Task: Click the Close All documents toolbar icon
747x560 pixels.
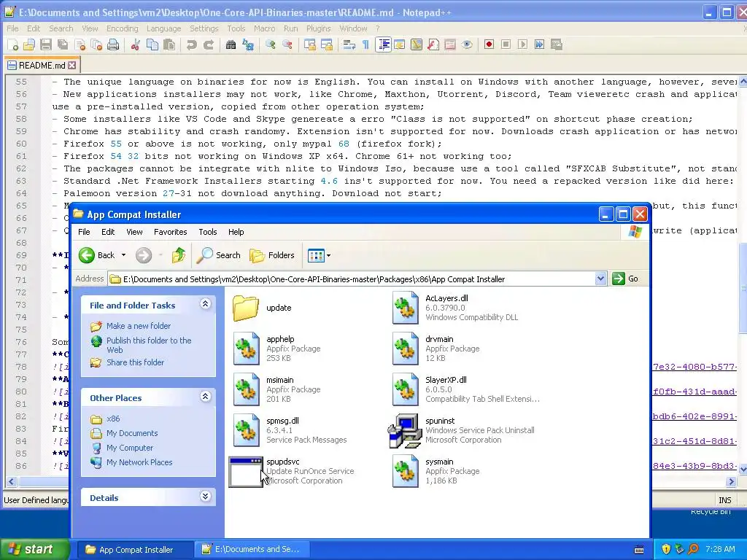Action: [97, 44]
